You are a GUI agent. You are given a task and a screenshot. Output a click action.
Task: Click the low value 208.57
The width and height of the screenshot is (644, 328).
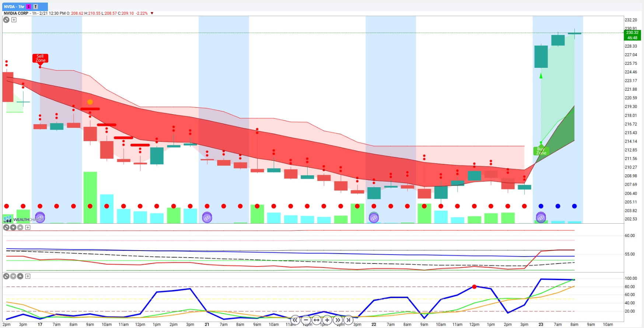pos(111,13)
